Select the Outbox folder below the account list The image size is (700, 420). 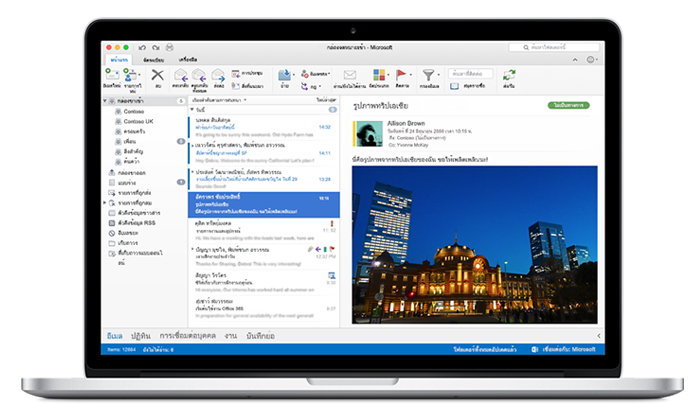[x=132, y=172]
